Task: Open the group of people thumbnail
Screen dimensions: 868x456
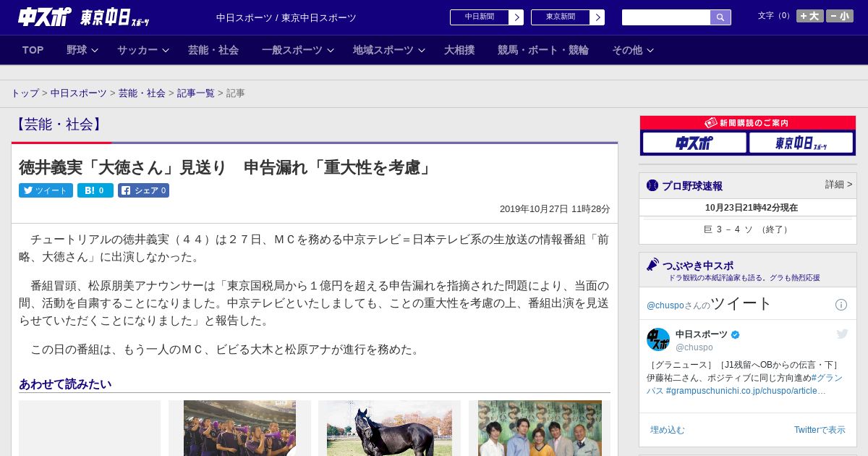Action: (540, 428)
